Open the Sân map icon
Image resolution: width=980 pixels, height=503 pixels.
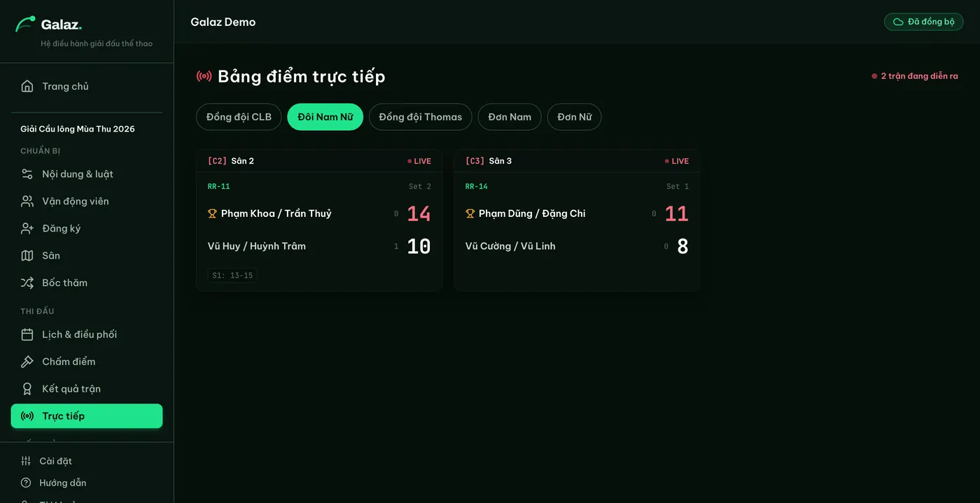pyautogui.click(x=27, y=256)
